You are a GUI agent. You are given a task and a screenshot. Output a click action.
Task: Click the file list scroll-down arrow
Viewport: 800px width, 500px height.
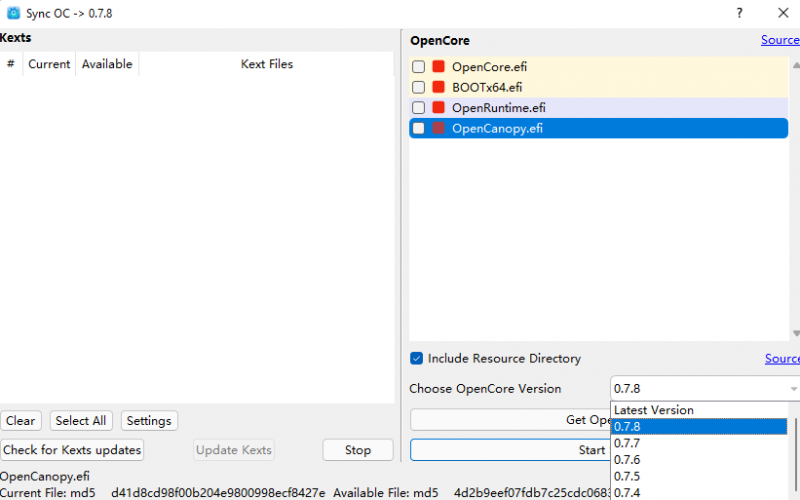click(796, 333)
